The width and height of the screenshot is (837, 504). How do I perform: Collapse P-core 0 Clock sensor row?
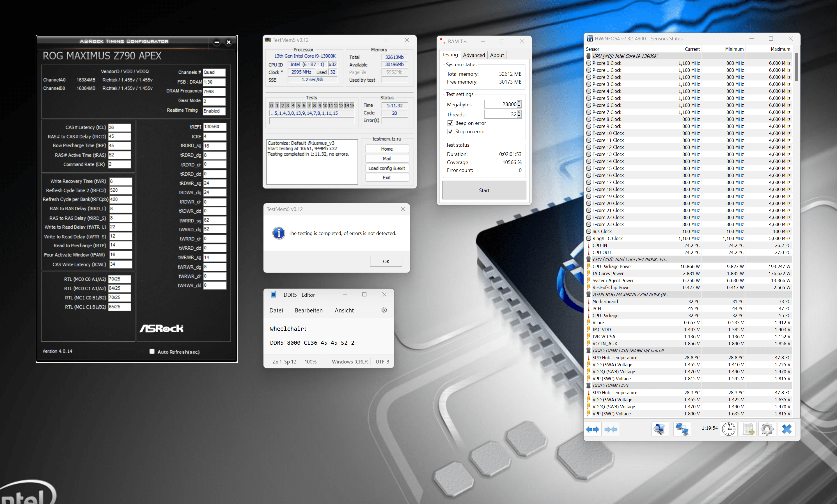pyautogui.click(x=589, y=63)
